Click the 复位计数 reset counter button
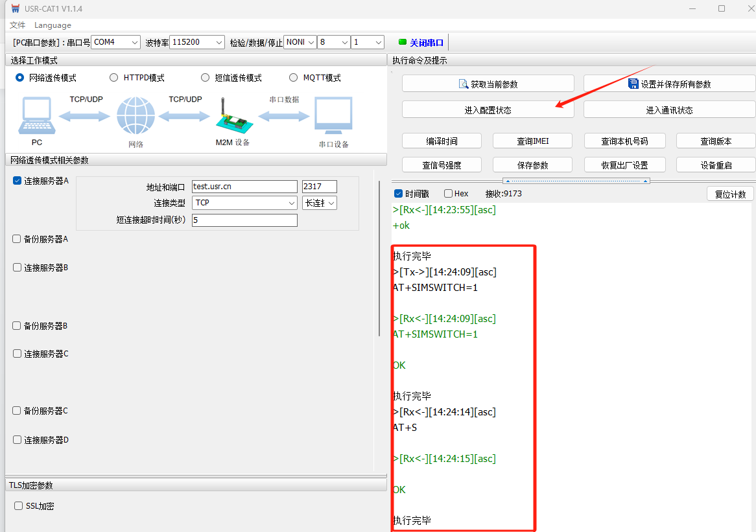This screenshot has height=532, width=756. pyautogui.click(x=730, y=194)
